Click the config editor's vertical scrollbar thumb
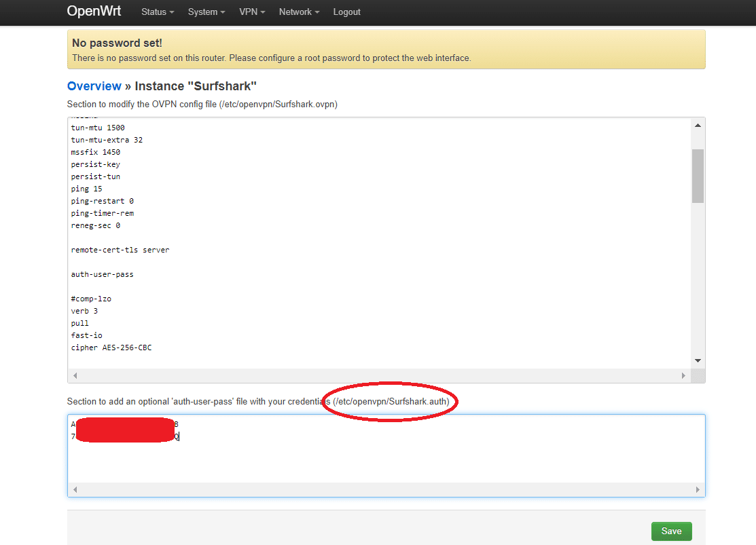Image resolution: width=756 pixels, height=545 pixels. [x=698, y=176]
